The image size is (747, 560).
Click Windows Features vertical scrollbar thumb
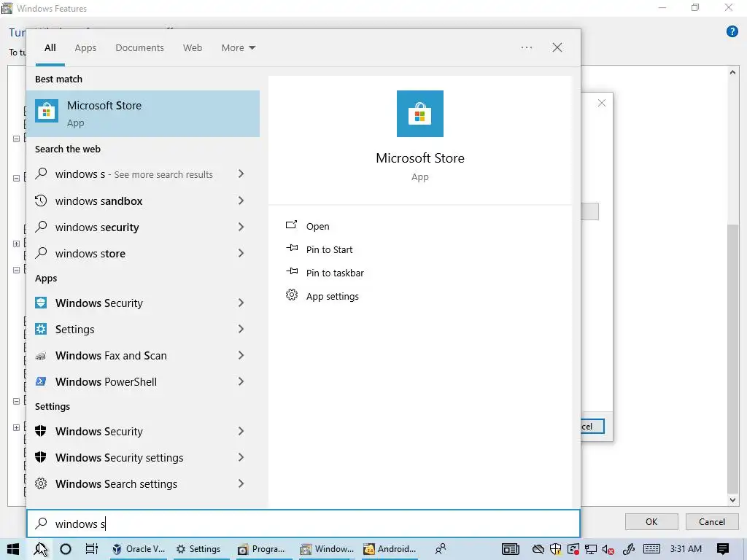pyautogui.click(x=732, y=359)
